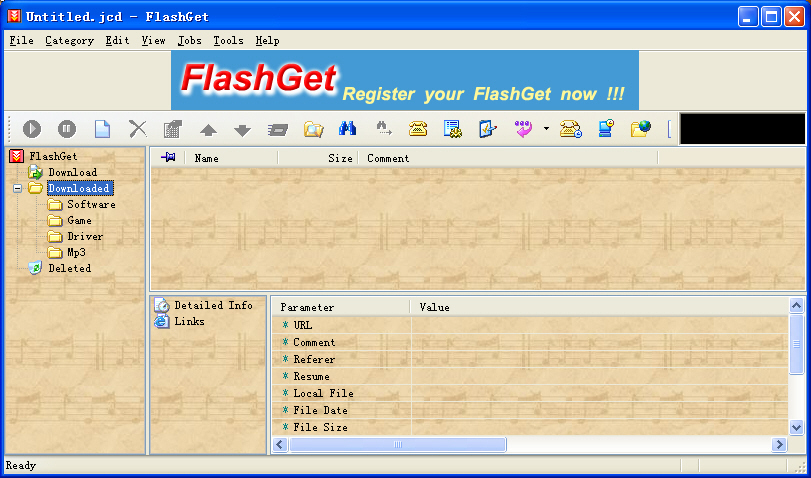Image resolution: width=811 pixels, height=478 pixels.
Task: Collapse the Downloaded folder tree node
Action: point(18,188)
